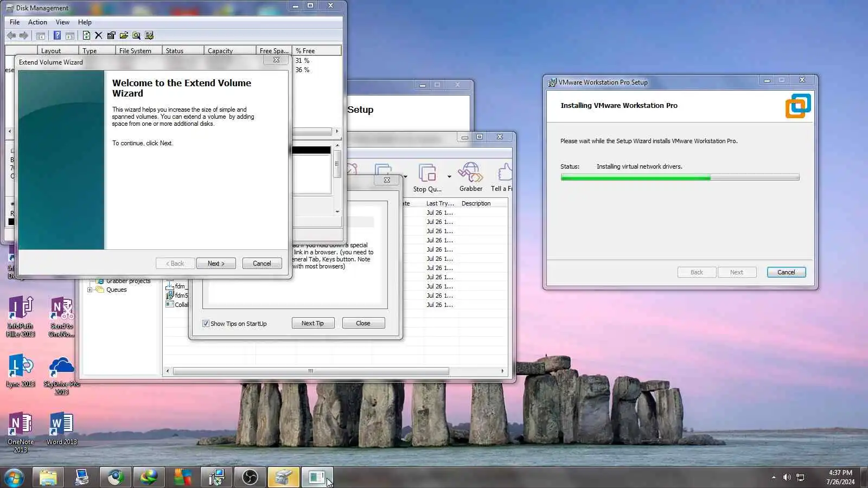The height and width of the screenshot is (488, 868).
Task: Open InfoPath Filler 2013 desktop shortcut
Action: pos(21,317)
